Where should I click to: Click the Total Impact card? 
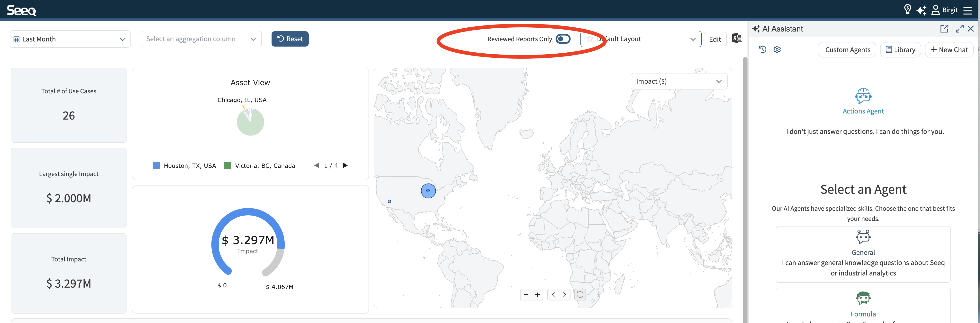click(x=69, y=273)
